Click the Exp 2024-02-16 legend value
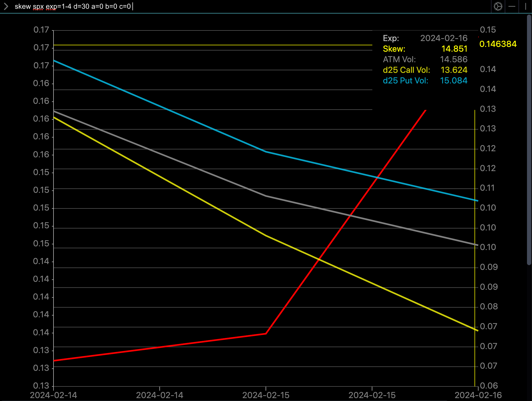This screenshot has width=532, height=401. 444,38
